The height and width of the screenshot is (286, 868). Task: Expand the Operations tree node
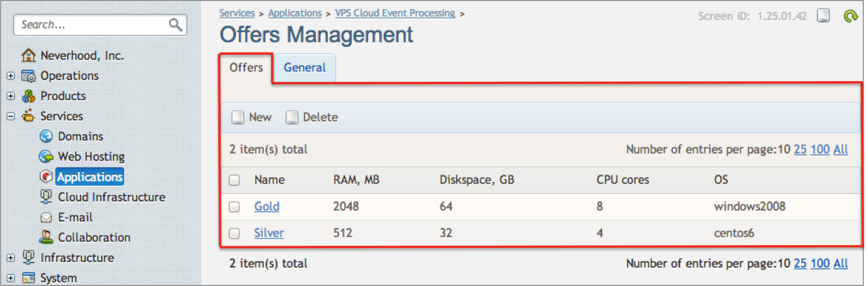coord(10,76)
